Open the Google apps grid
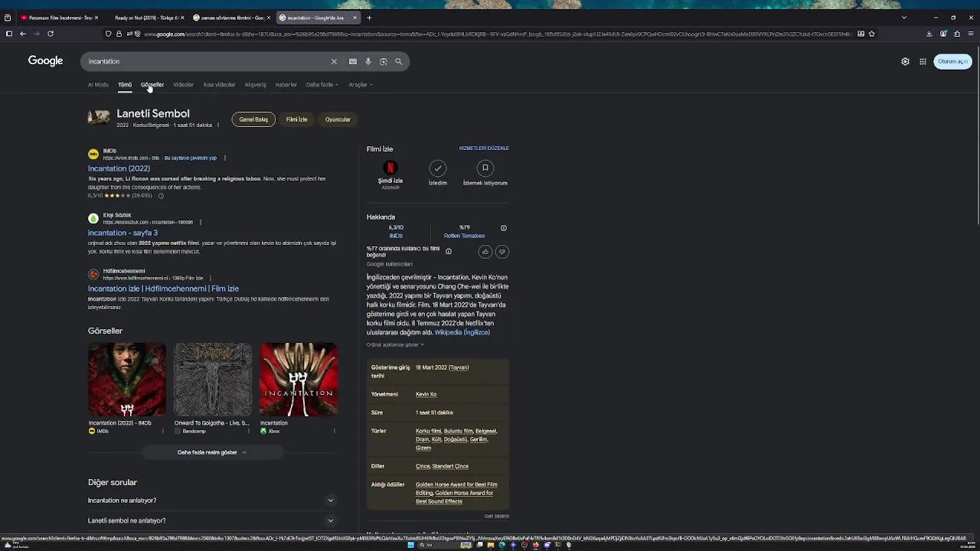This screenshot has width=980, height=551. tap(923, 61)
